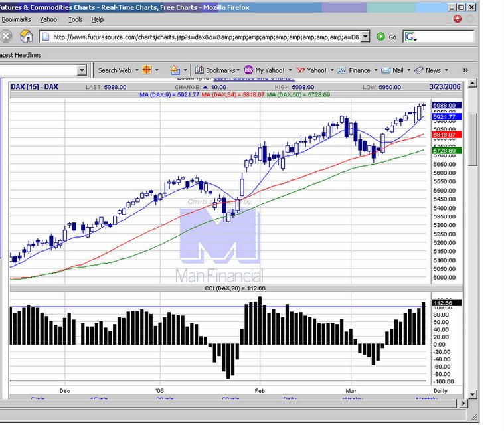The width and height of the screenshot is (504, 431).
Task: Show more toolbar items chevron
Action: pos(465,70)
